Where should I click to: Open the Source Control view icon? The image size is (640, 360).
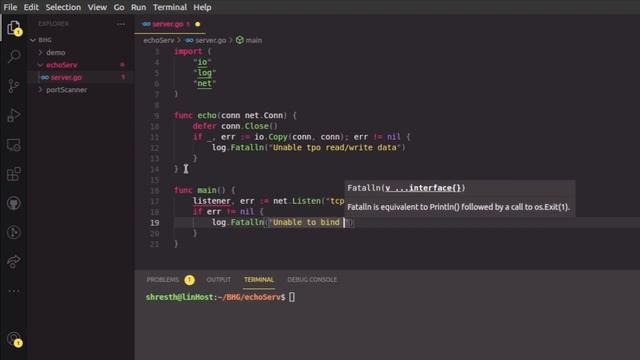coord(14,86)
